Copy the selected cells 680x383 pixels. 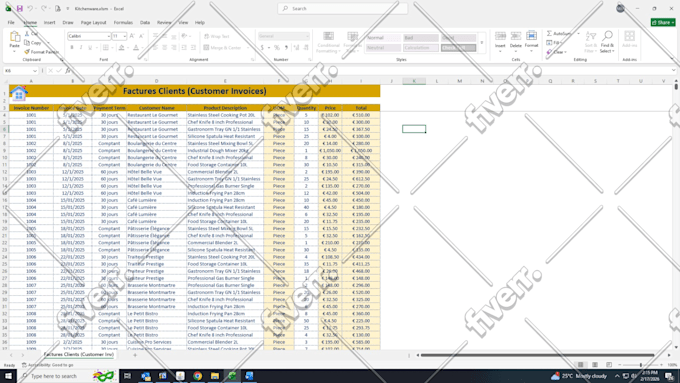pyautogui.click(x=33, y=43)
